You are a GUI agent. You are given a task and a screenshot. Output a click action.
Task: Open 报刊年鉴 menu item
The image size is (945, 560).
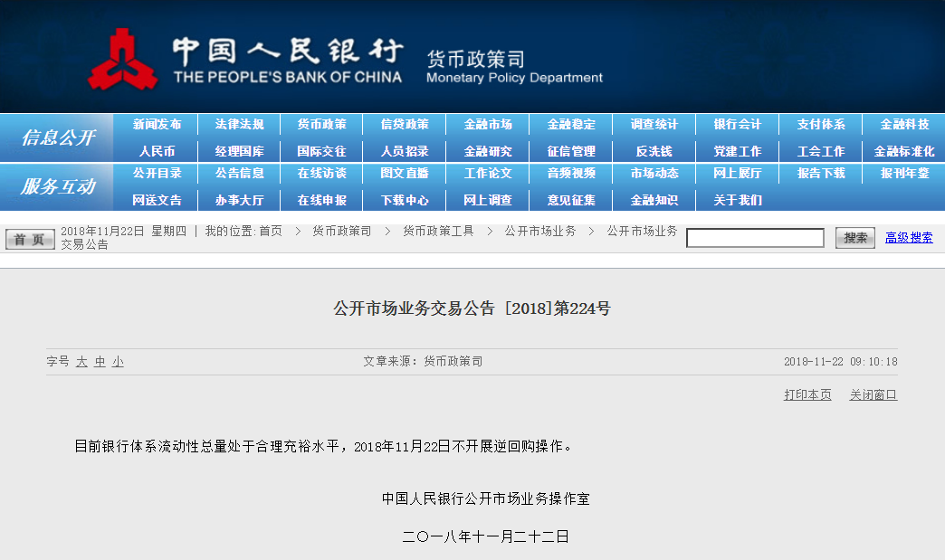click(904, 174)
